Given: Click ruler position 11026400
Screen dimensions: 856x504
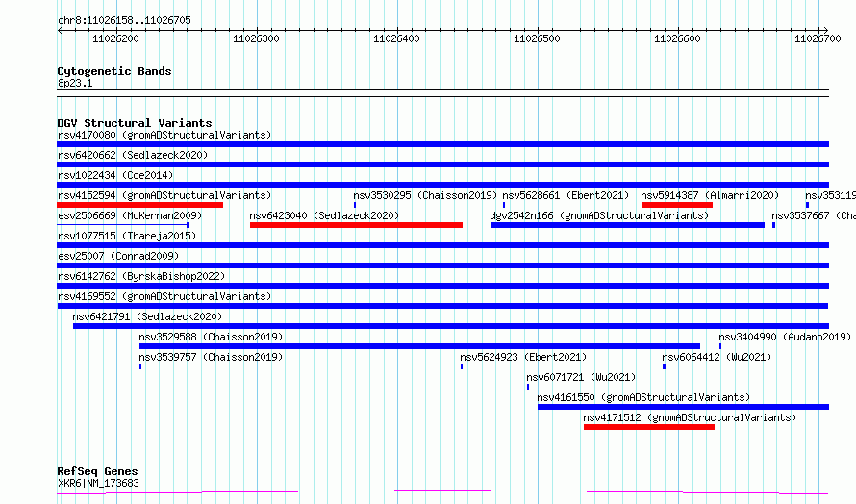Looking at the screenshot, I should [396, 38].
